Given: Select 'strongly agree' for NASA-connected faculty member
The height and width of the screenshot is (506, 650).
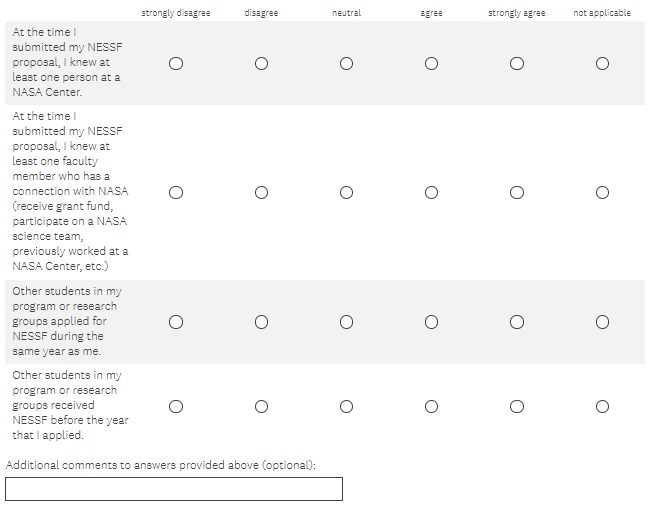Looking at the screenshot, I should 517,192.
